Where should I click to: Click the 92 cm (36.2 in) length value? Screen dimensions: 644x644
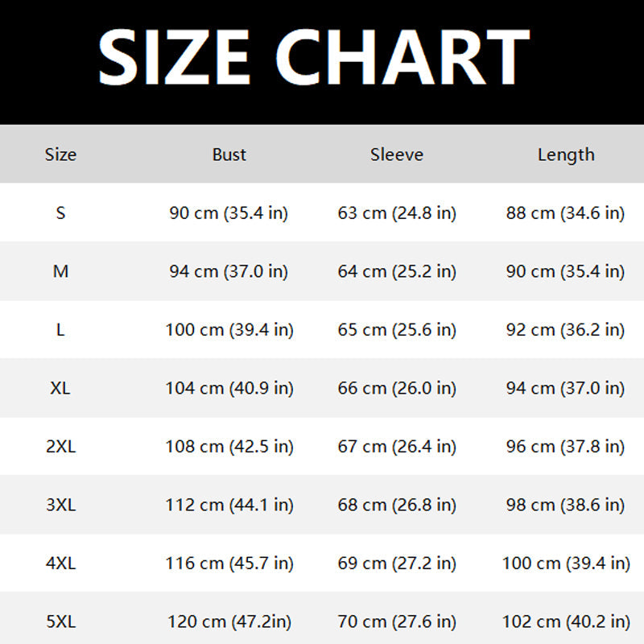tap(565, 330)
